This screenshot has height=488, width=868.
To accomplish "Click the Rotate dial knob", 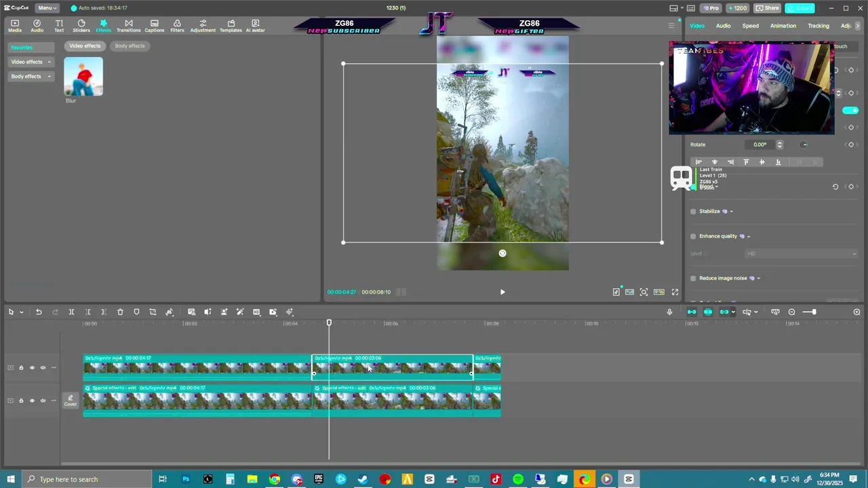I will click(804, 144).
